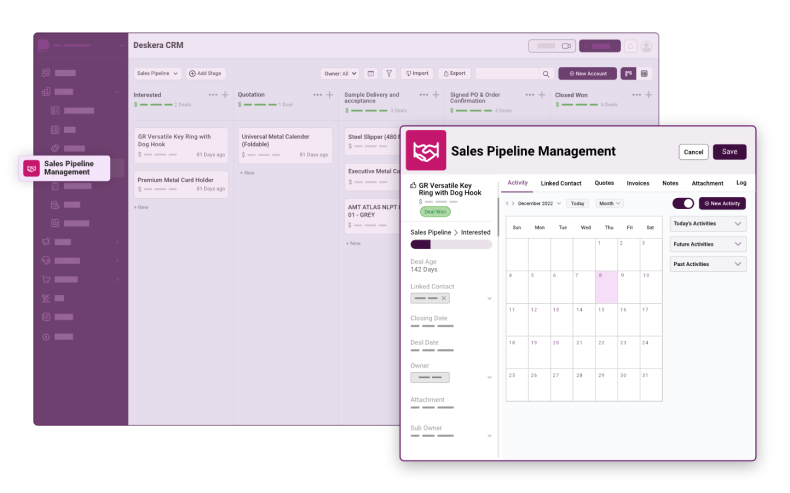Save the deal with Save button
Screen dimensions: 790x493
730,152
